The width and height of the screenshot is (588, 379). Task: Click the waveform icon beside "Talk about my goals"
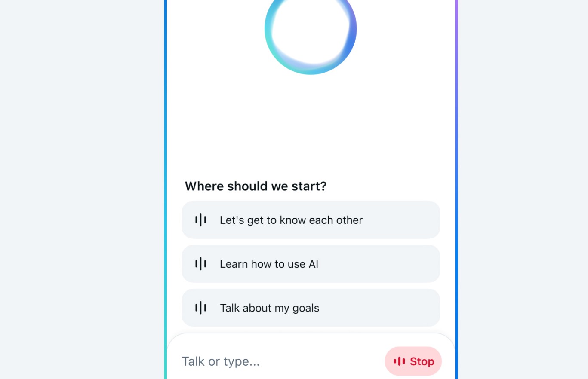click(200, 308)
